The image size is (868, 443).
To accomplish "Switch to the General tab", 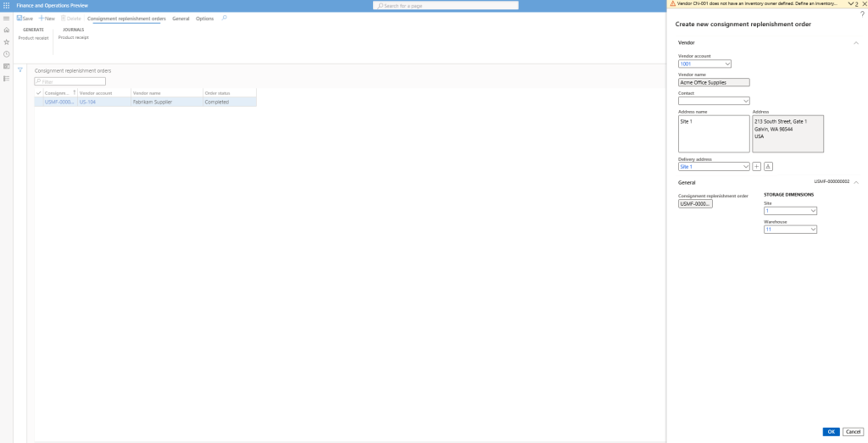I will (x=181, y=18).
